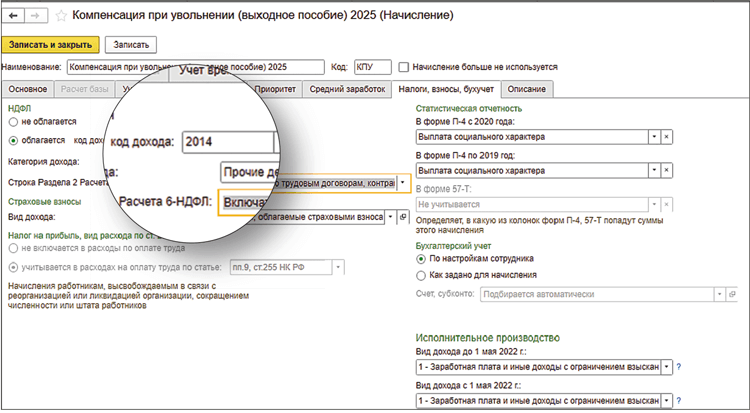Click help question mark for income before May 2022
750x413 pixels.
pyautogui.click(x=680, y=368)
